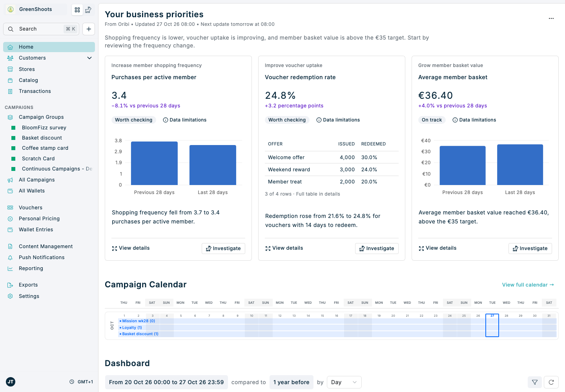Click the Vouchers icon in sidebar

click(10, 208)
